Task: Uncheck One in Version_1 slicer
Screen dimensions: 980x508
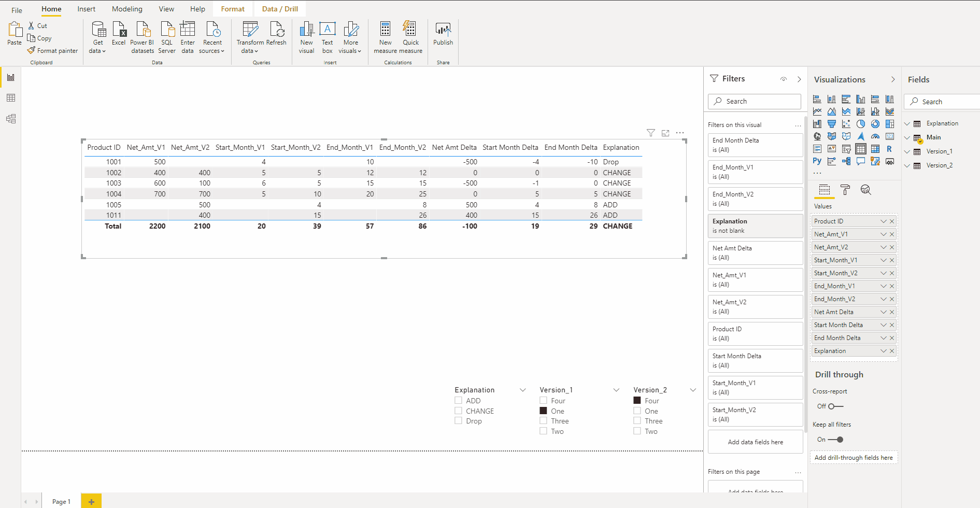Action: pos(543,411)
